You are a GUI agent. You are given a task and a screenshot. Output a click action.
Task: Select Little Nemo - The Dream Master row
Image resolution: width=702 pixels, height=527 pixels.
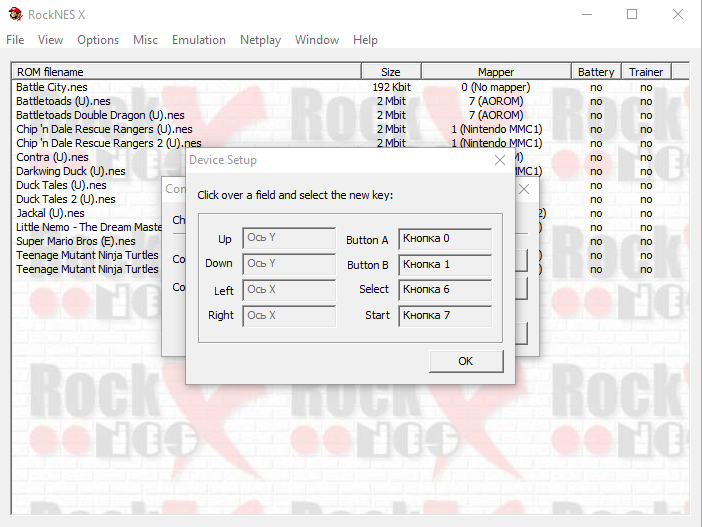click(x=89, y=227)
